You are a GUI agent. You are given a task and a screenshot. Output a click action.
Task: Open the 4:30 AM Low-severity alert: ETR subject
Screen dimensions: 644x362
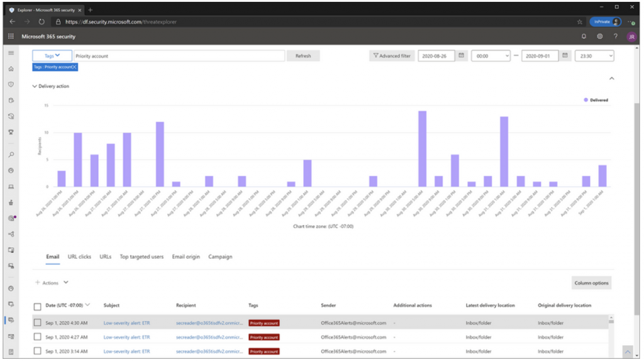[126, 323]
